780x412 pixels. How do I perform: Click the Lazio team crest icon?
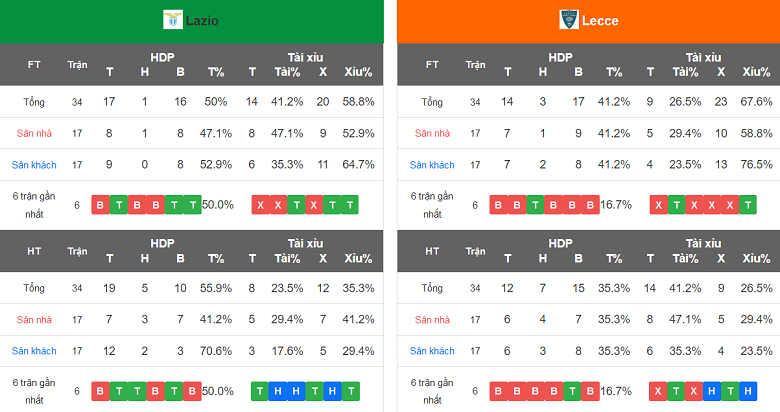[173, 20]
